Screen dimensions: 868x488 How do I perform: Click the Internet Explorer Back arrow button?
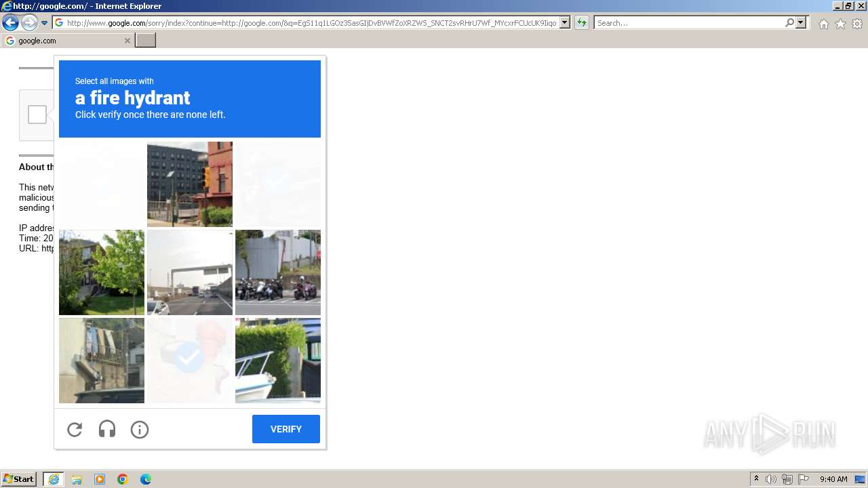click(10, 23)
